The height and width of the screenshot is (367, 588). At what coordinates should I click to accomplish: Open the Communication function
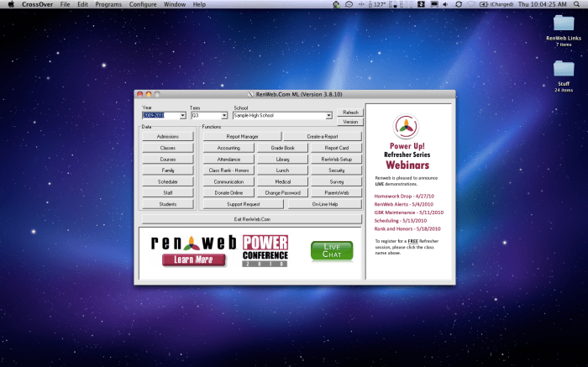(228, 181)
